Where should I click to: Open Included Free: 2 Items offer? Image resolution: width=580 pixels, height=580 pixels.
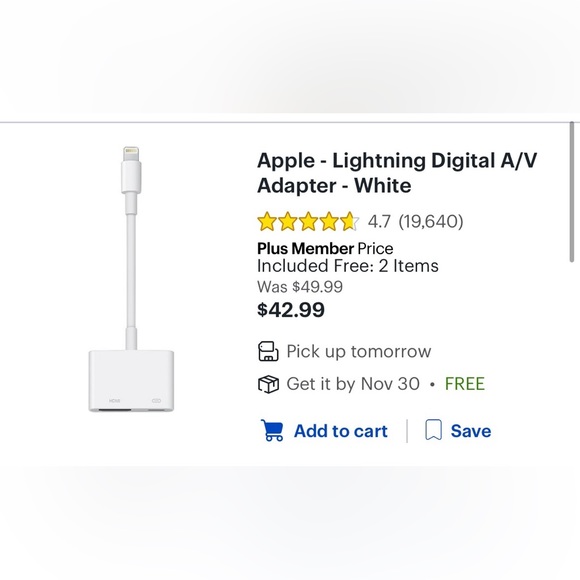348,266
